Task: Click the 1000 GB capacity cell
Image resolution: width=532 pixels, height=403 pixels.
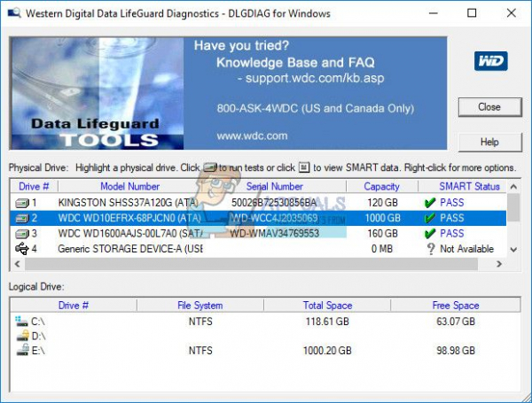Action: (382, 218)
